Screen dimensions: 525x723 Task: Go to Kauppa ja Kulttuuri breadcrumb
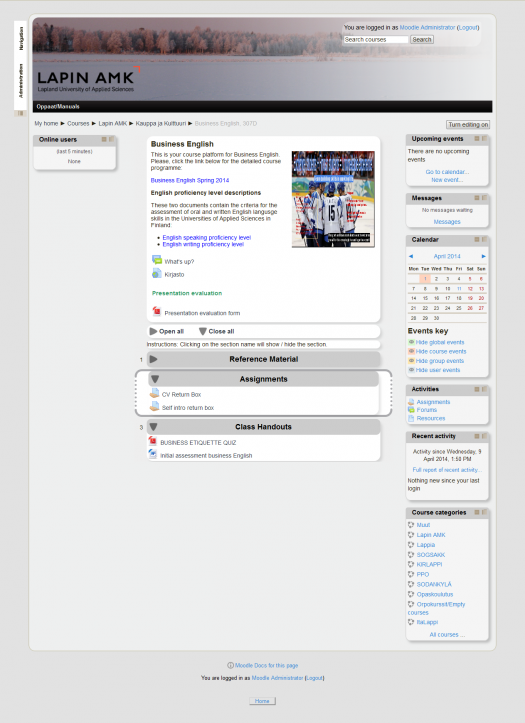tap(161, 124)
